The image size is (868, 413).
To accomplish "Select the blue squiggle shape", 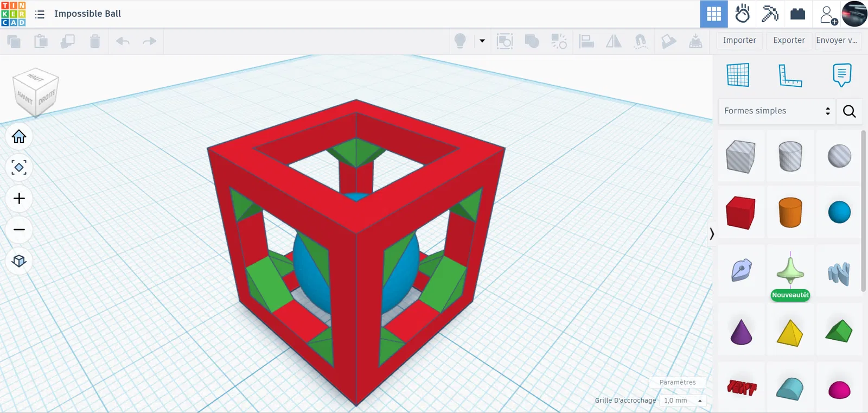I will [x=839, y=270].
